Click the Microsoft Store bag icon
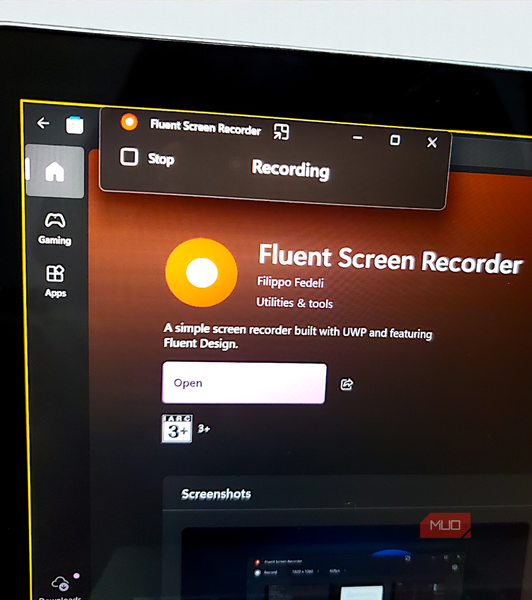The height and width of the screenshot is (600, 532). [74, 125]
